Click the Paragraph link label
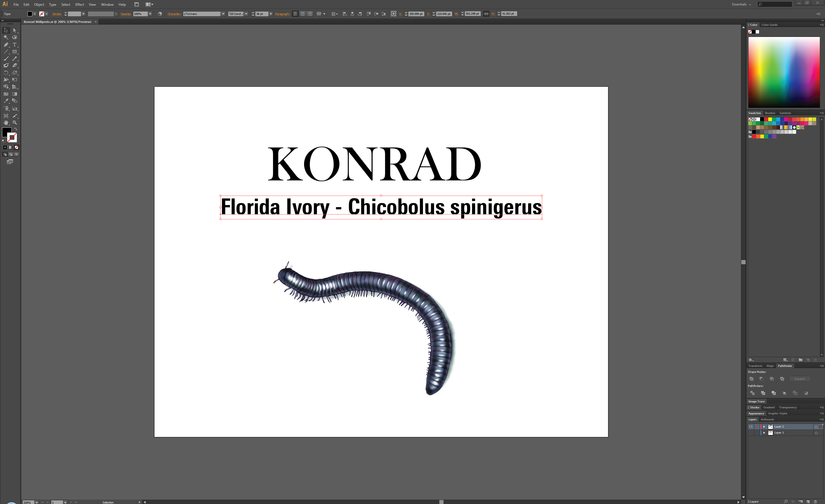The height and width of the screenshot is (504, 825). [283, 14]
